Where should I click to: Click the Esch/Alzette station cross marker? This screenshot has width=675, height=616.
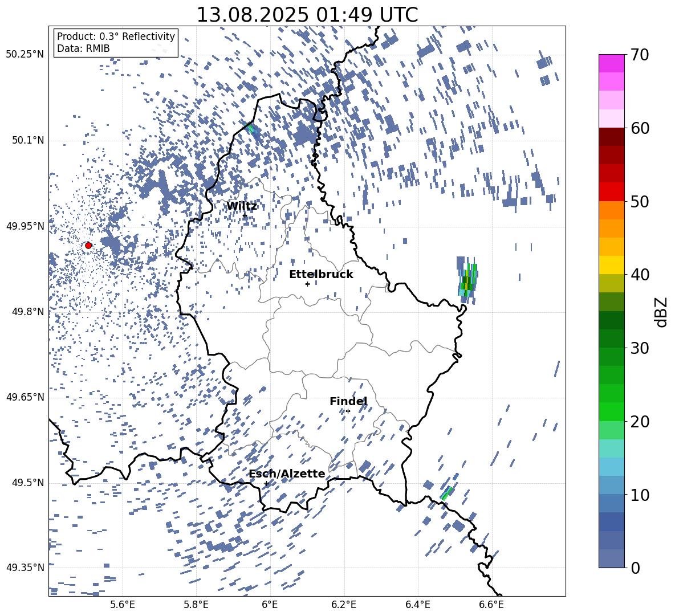coord(266,483)
